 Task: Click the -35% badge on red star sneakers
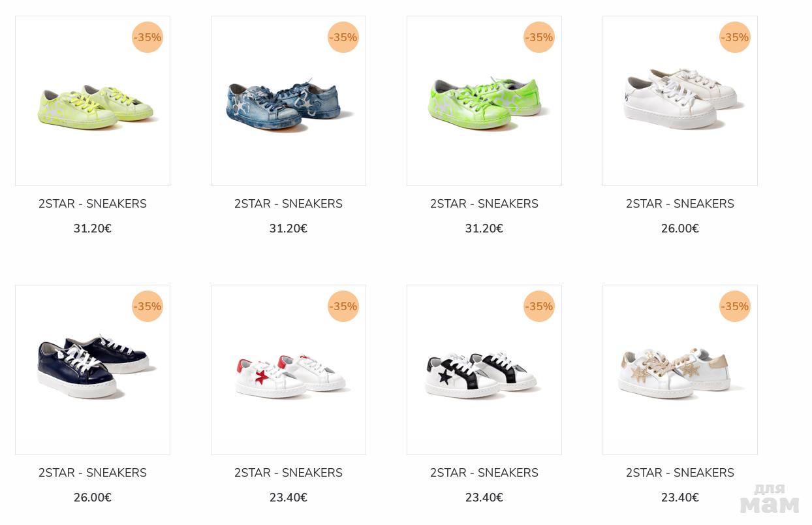(x=343, y=306)
